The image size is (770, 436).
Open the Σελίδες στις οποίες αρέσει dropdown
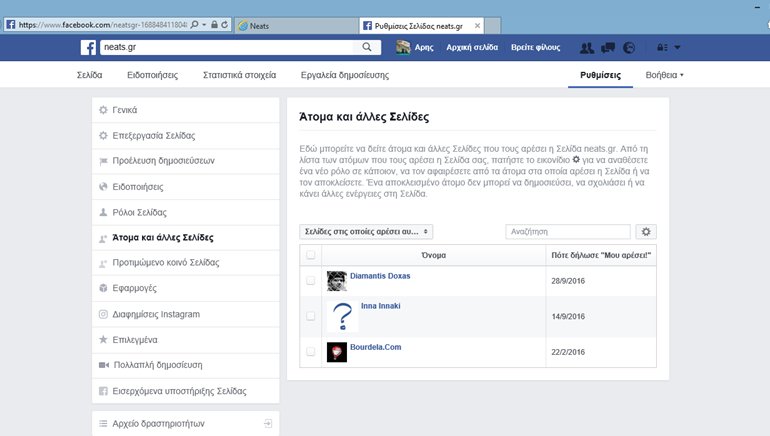point(366,232)
